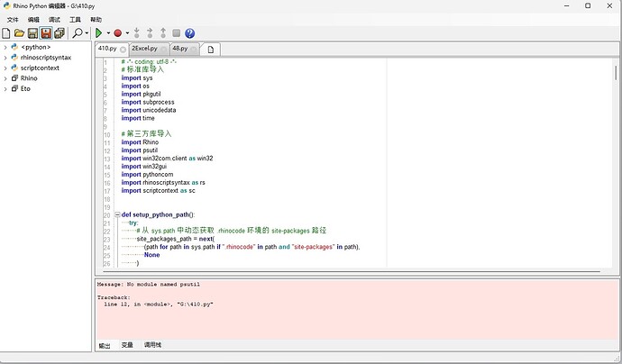Click the Step Out debug icon
The height and width of the screenshot is (364, 622).
[163, 33]
